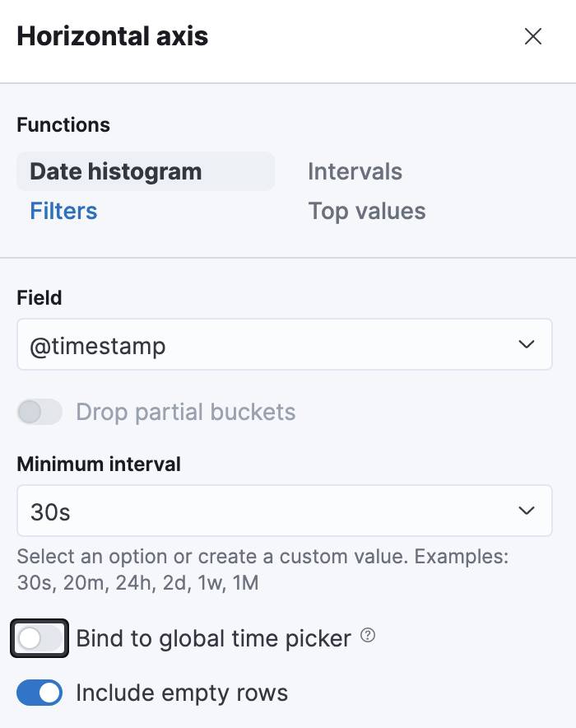Click the Field dropdown chevron arrow
The image size is (576, 728).
pyautogui.click(x=527, y=345)
